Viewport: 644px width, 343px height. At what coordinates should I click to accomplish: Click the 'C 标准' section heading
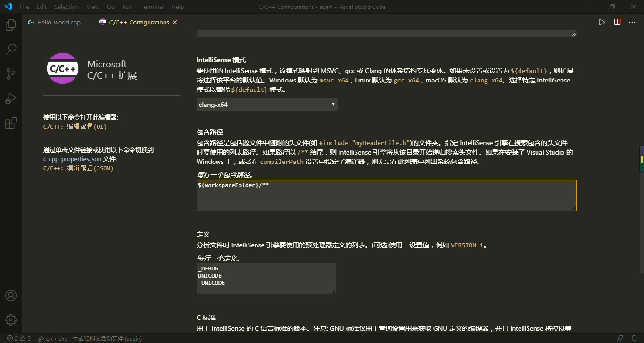[x=206, y=318]
